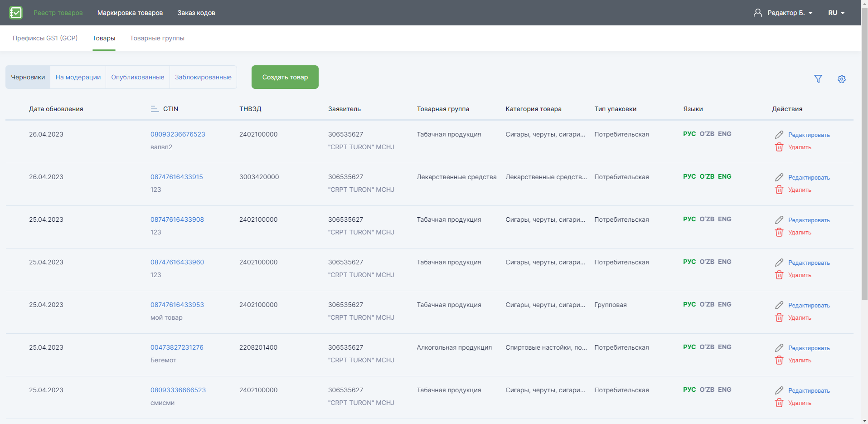The height and width of the screenshot is (424, 868).
Task: Open Заказ кодов menu item
Action: coord(196,13)
